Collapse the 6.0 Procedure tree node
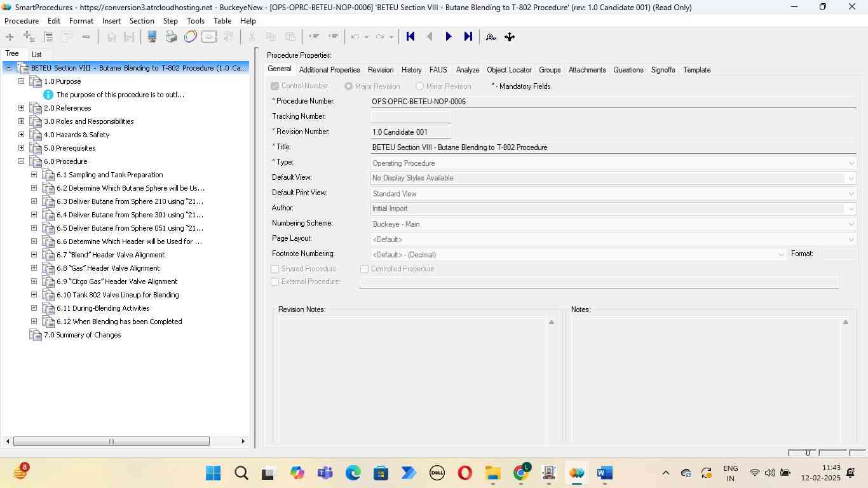Image resolution: width=868 pixels, height=488 pixels. coord(22,161)
